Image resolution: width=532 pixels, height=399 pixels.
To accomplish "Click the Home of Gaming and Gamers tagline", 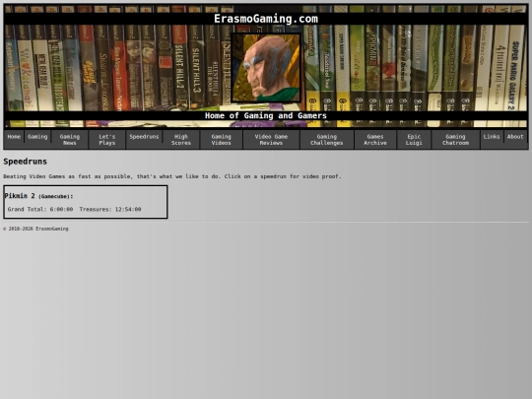I will tap(266, 115).
